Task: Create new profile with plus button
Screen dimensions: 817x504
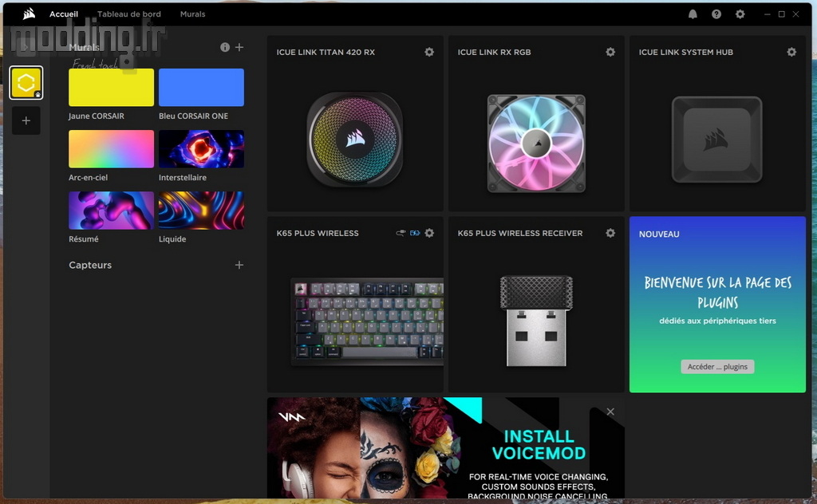Action: pyautogui.click(x=26, y=120)
